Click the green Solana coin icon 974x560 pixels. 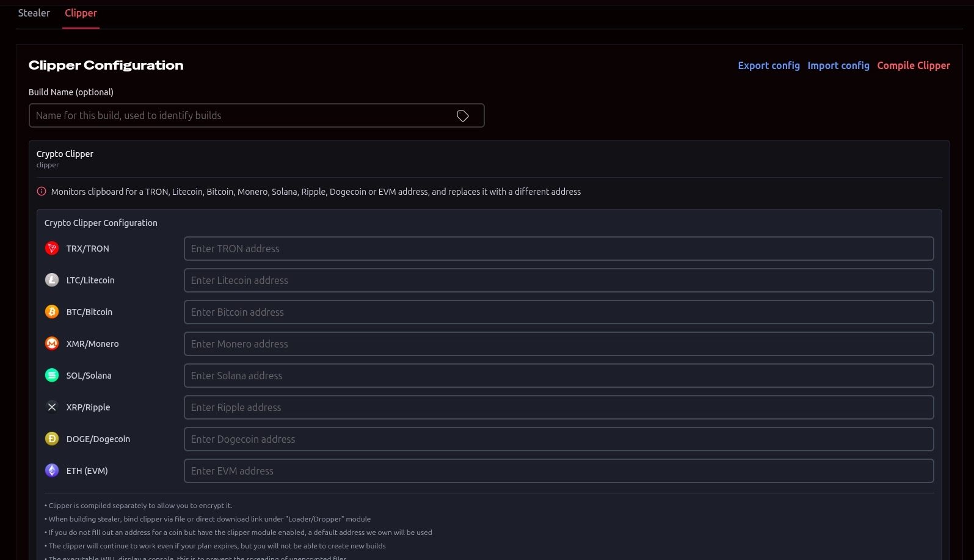pyautogui.click(x=52, y=375)
